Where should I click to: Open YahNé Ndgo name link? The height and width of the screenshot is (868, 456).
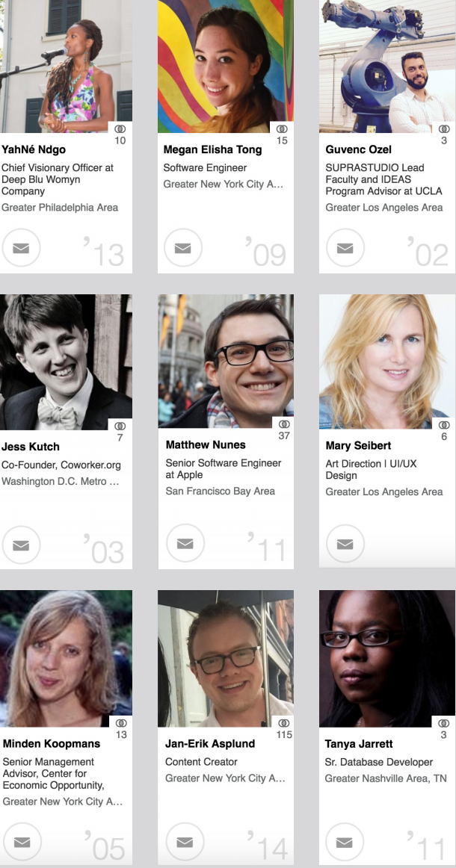pos(34,149)
